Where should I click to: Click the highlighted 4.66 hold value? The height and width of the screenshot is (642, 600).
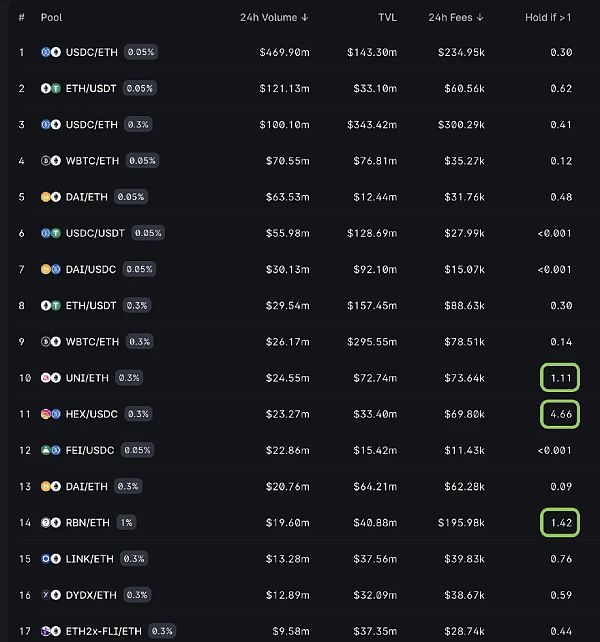pyautogui.click(x=560, y=414)
